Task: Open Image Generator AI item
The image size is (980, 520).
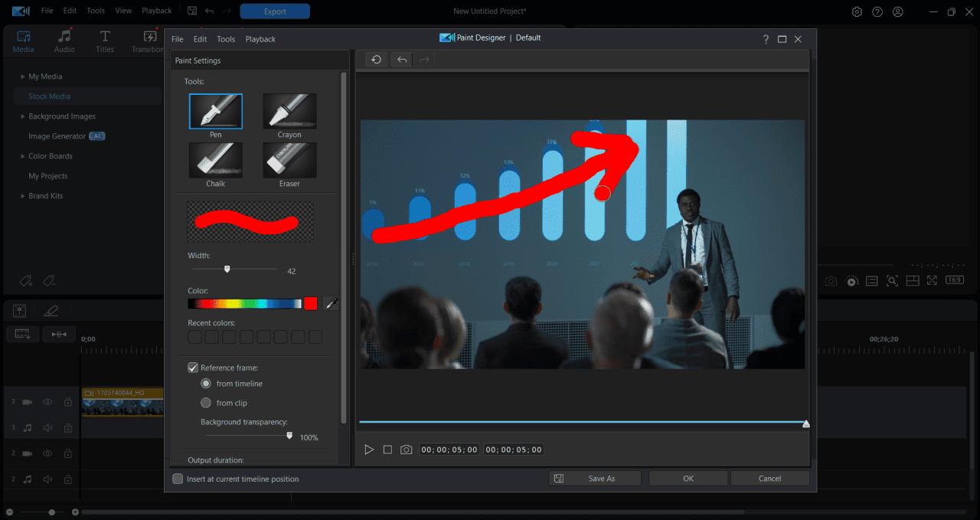Action: pos(67,136)
